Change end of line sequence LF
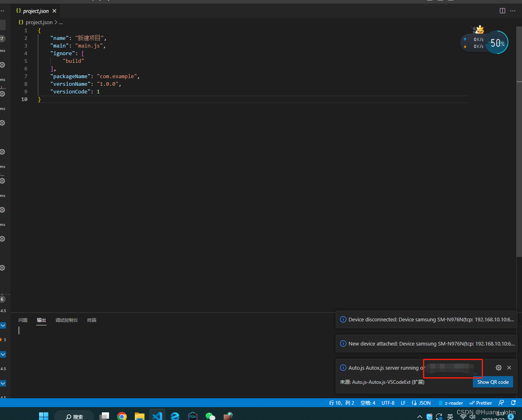 click(403, 403)
